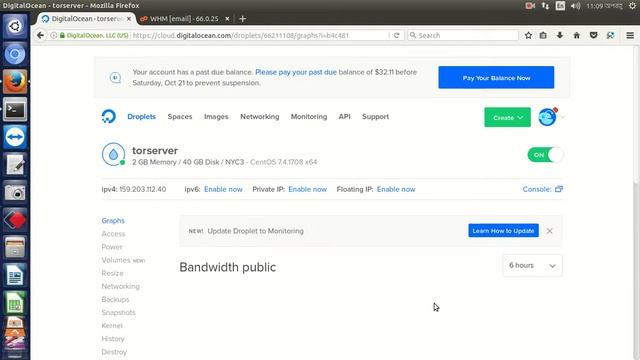This screenshot has height=360, width=640.
Task: Click the Firefox back arrow button
Action: (x=40, y=36)
